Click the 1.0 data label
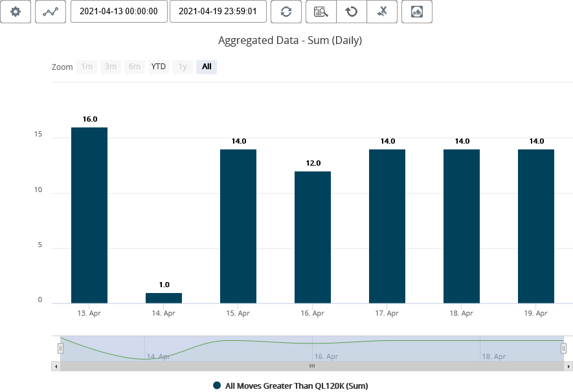The height and width of the screenshot is (392, 573). click(164, 285)
